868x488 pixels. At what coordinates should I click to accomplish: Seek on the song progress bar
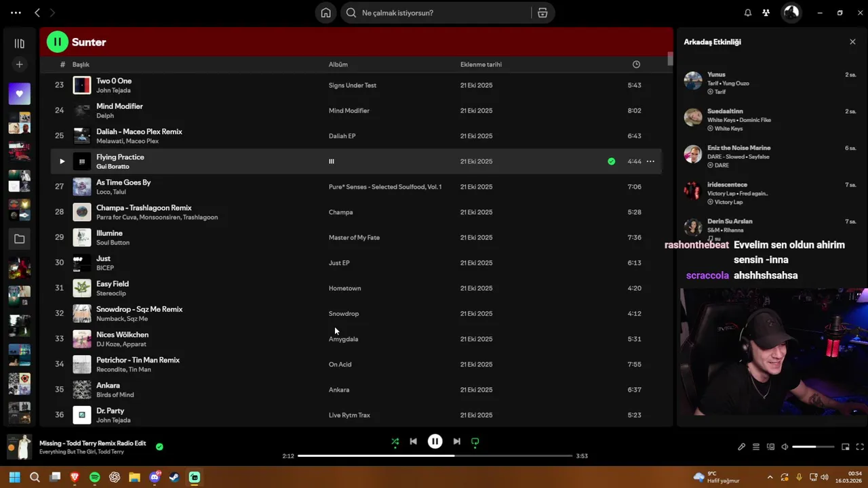pyautogui.click(x=435, y=456)
